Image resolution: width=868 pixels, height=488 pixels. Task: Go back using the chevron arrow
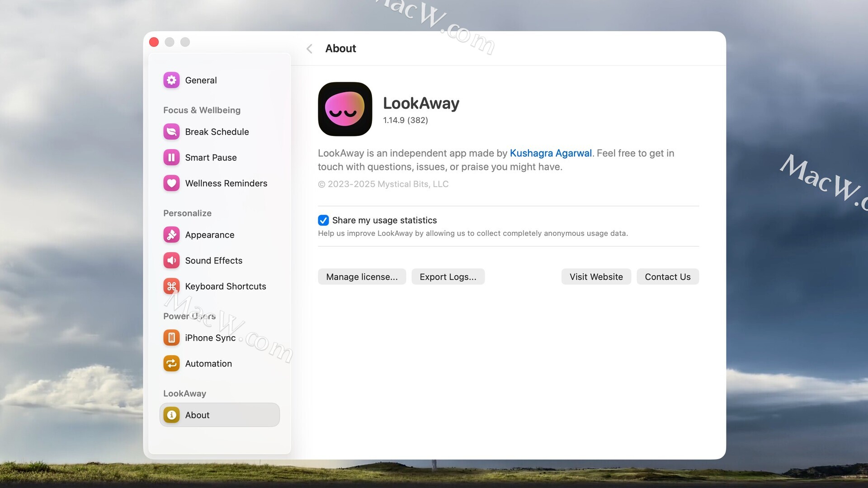click(310, 49)
